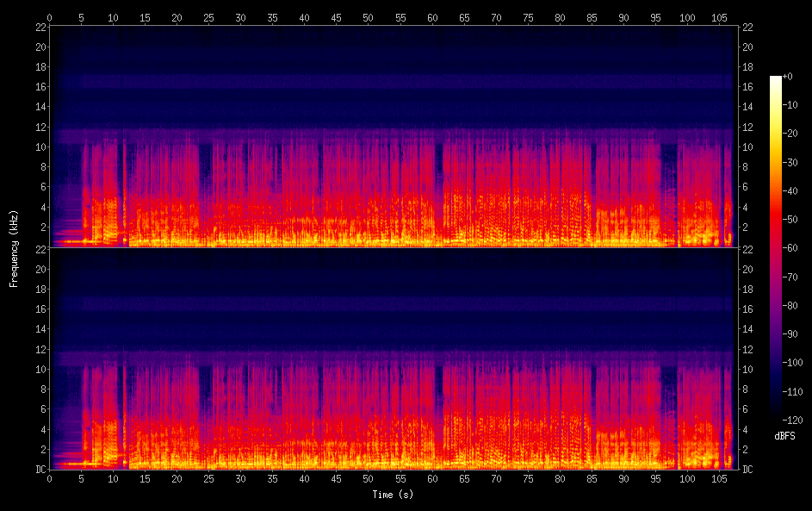Click the 'Frequency (kHz)' vertical axis label

coord(14,248)
